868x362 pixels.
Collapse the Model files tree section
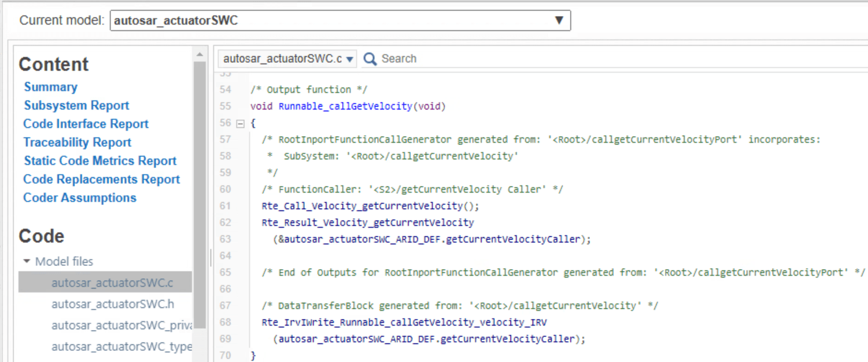[26, 262]
